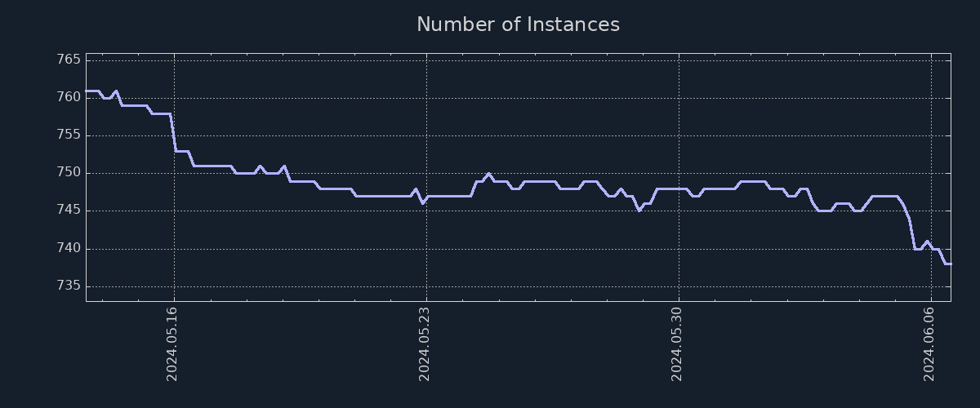
Task: Select the 2024.05.30 x-axis label
Action: [x=677, y=343]
